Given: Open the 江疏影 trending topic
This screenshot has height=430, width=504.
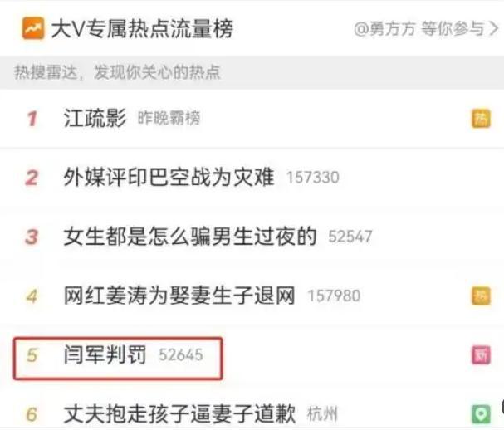Looking at the screenshot, I should coord(95,118).
